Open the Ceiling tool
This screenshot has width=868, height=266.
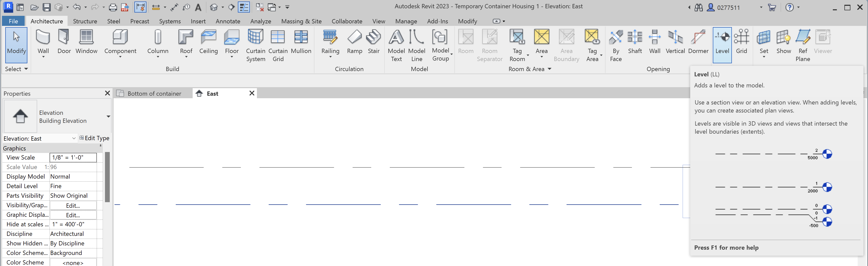208,42
